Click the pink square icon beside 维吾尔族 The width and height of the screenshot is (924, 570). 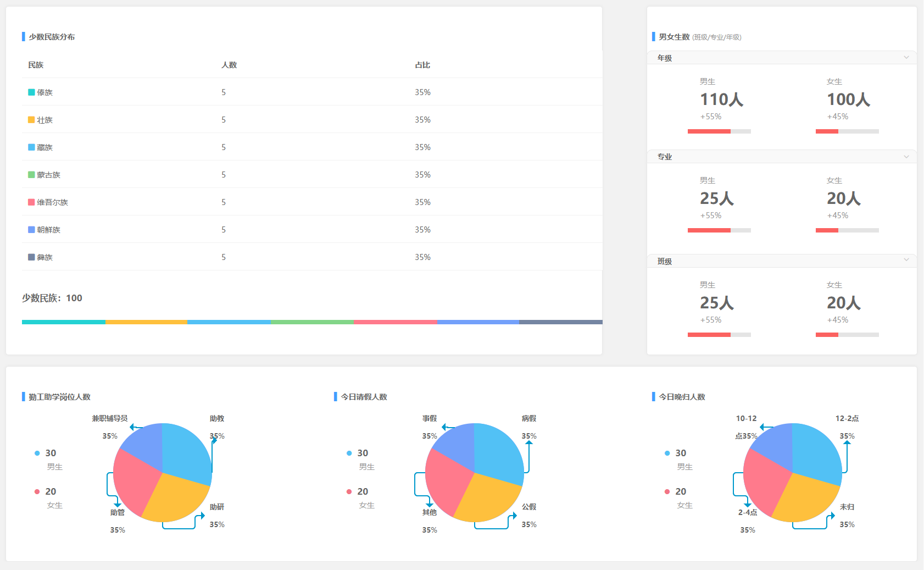tap(31, 202)
